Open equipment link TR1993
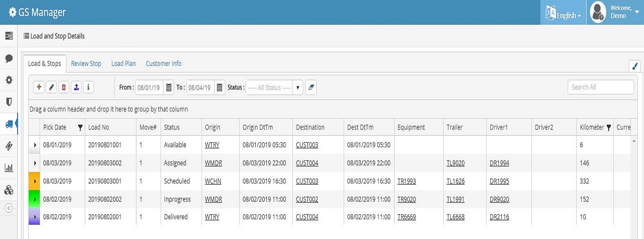Viewport: 644px width, 239px height. pyautogui.click(x=407, y=181)
